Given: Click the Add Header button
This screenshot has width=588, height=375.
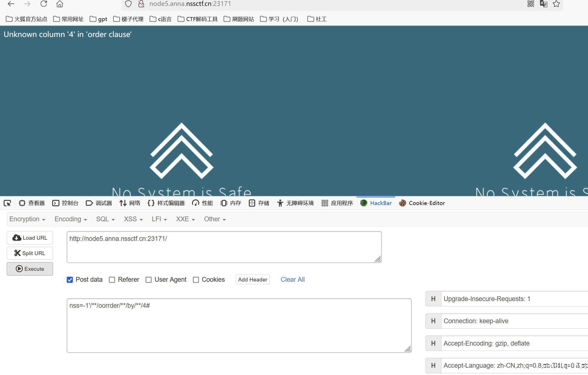Looking at the screenshot, I should coord(253,279).
